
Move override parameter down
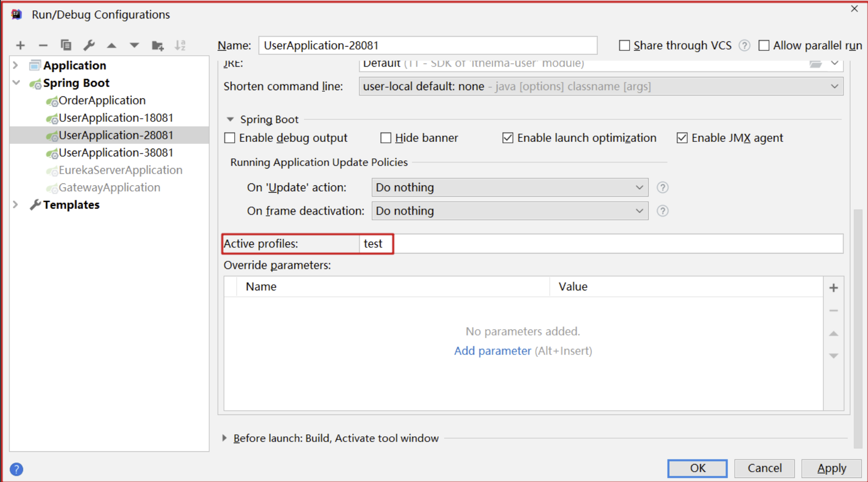click(x=834, y=356)
